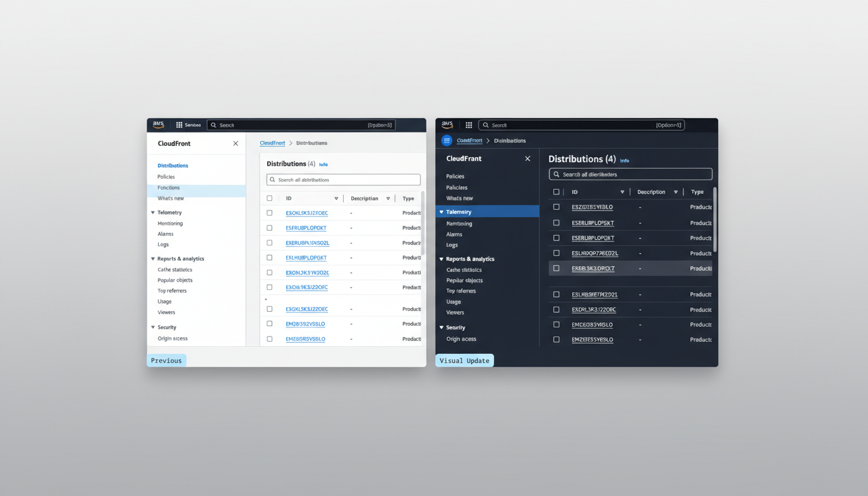
Task: Sort by ID column arrow in light table
Action: tap(336, 199)
